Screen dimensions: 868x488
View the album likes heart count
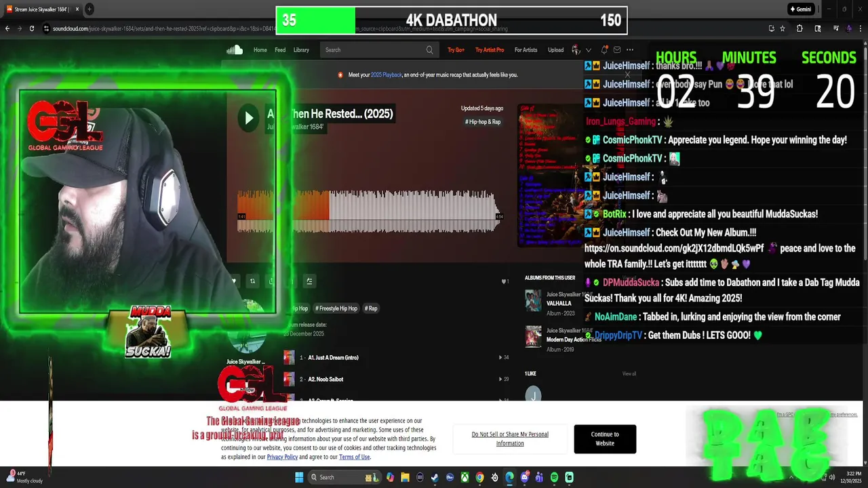coord(505,281)
